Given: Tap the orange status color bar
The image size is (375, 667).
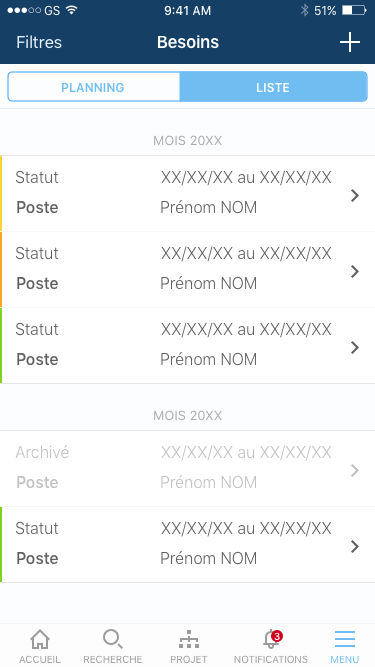Looking at the screenshot, I should [1, 270].
